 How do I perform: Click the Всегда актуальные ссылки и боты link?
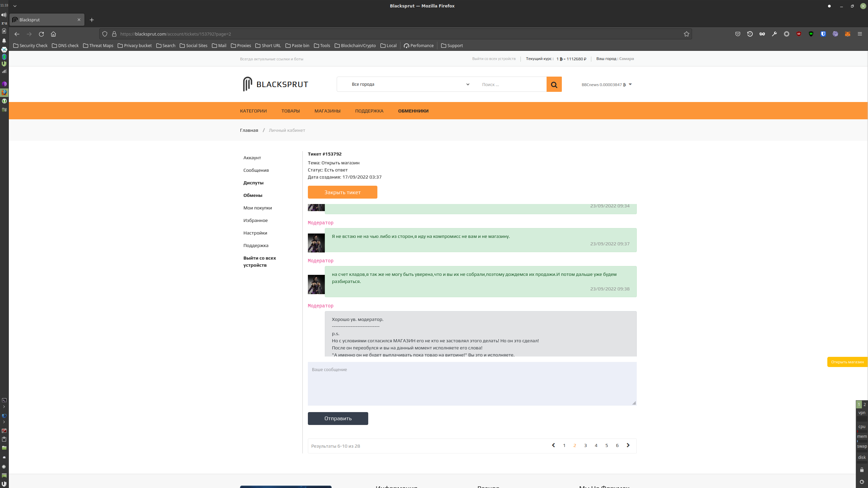[x=272, y=59]
